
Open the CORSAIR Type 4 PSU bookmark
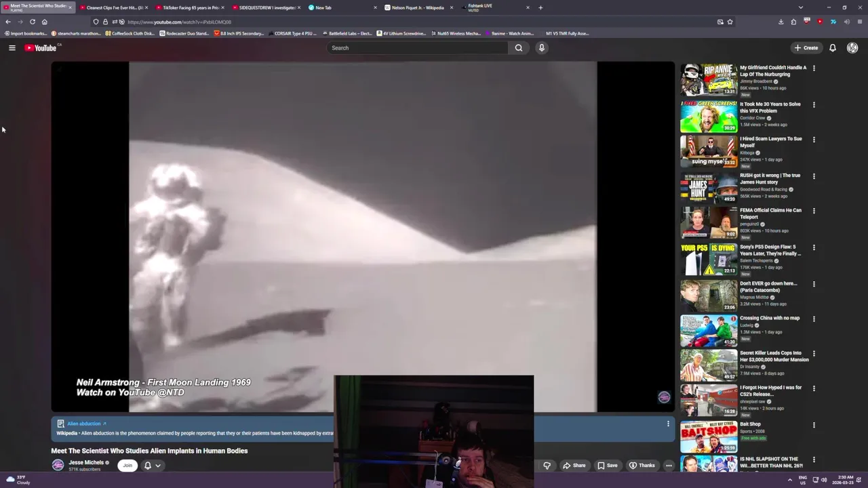pyautogui.click(x=294, y=33)
